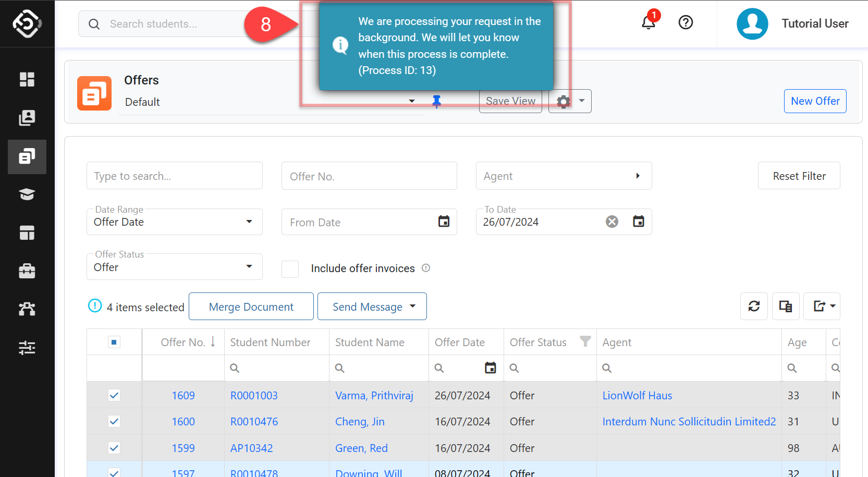Click the New Offer button

tap(815, 101)
